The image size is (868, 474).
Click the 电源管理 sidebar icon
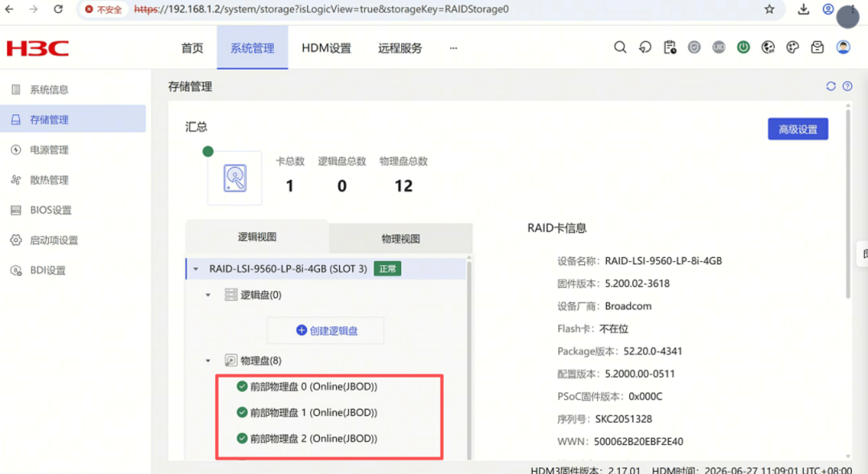pos(16,150)
